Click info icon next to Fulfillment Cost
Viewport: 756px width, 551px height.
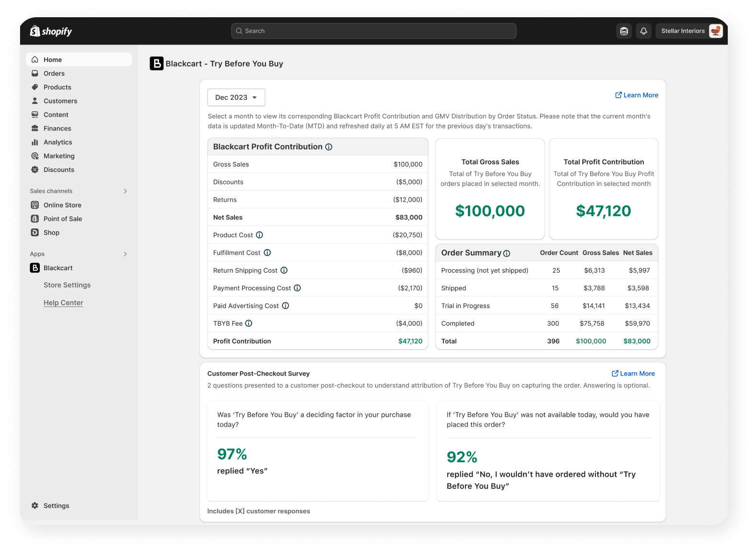(268, 253)
